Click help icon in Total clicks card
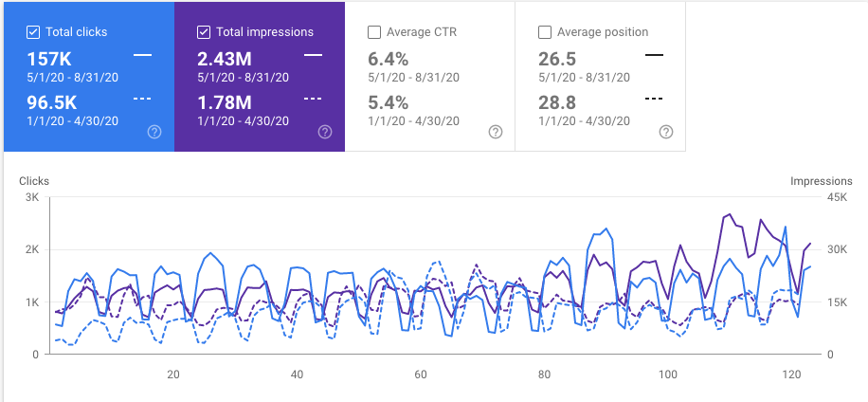 pyautogui.click(x=154, y=133)
